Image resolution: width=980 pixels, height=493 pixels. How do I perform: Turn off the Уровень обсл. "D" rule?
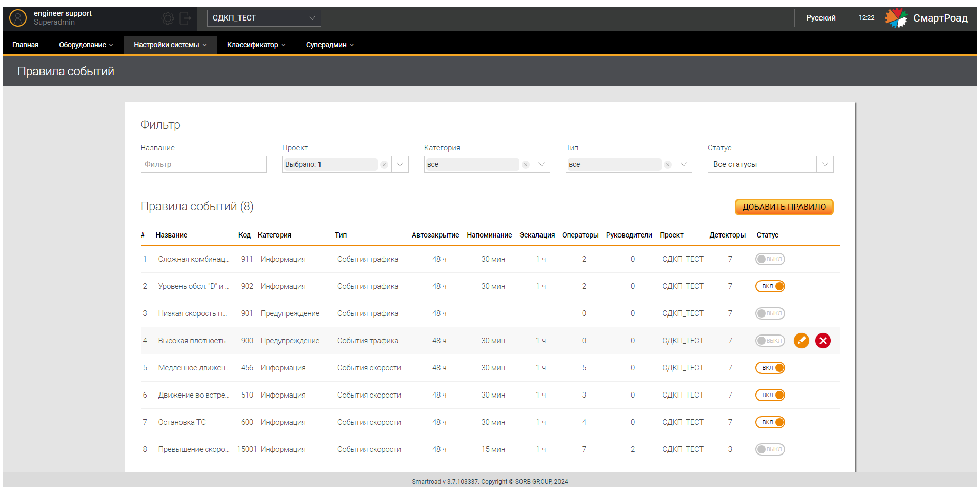[x=770, y=286]
